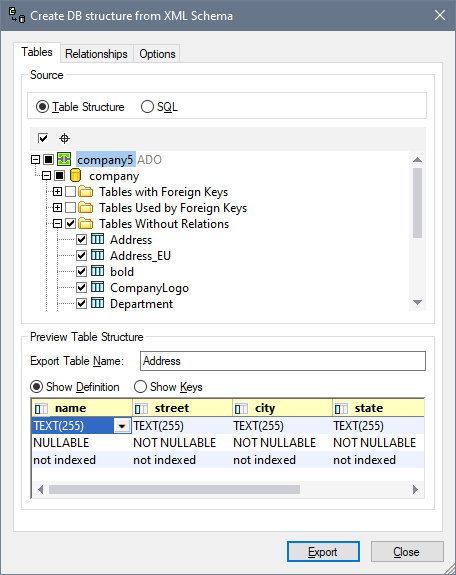
Task: Click the Close button
Action: [x=407, y=552]
